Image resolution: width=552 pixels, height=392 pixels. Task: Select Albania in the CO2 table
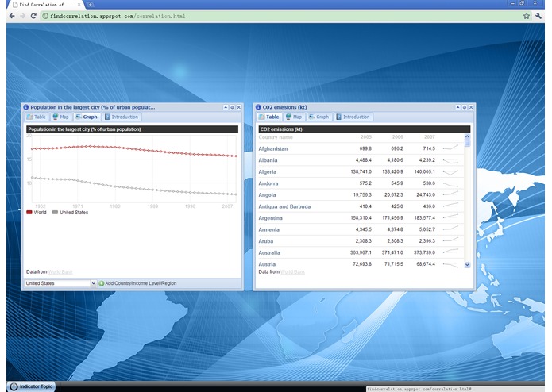268,160
